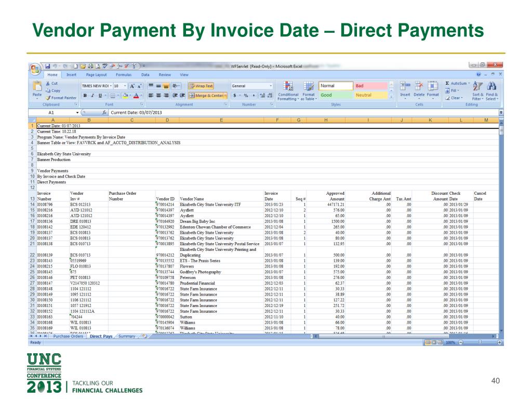Increase font size with Grow Font
The width and height of the screenshot is (532, 399).
tap(132, 86)
